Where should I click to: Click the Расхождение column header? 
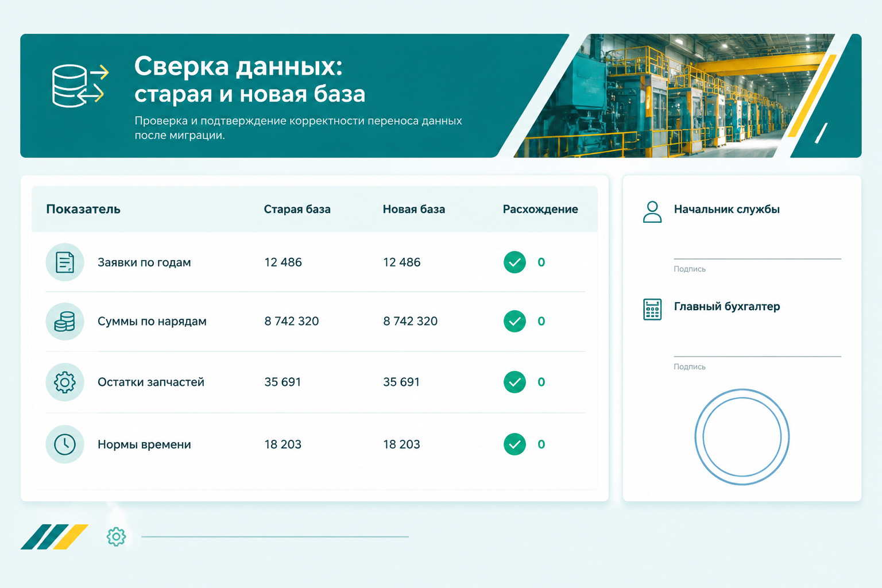pyautogui.click(x=540, y=210)
